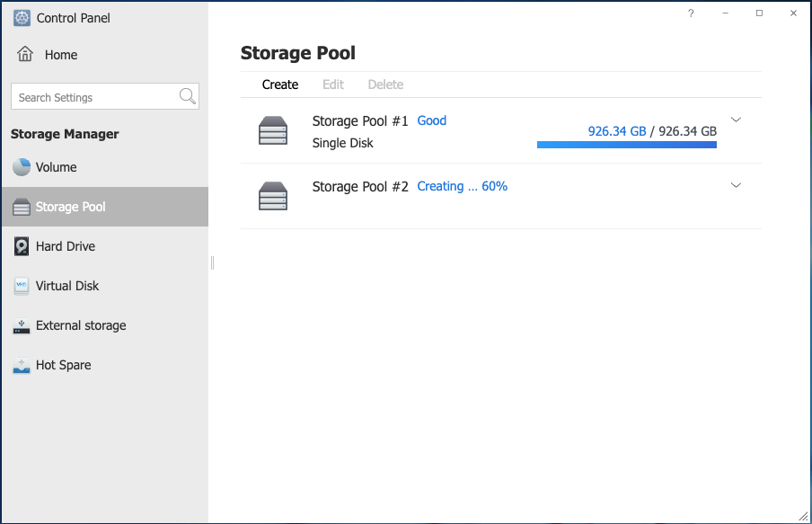Open External storage page

point(105,325)
